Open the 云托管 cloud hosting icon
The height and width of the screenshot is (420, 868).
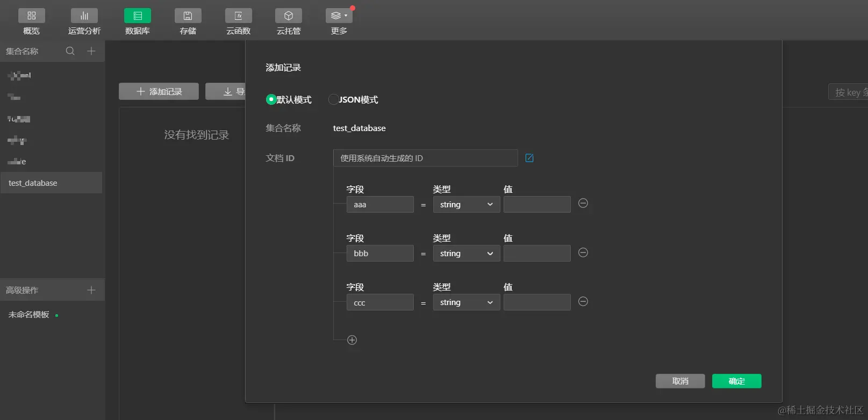click(x=289, y=16)
